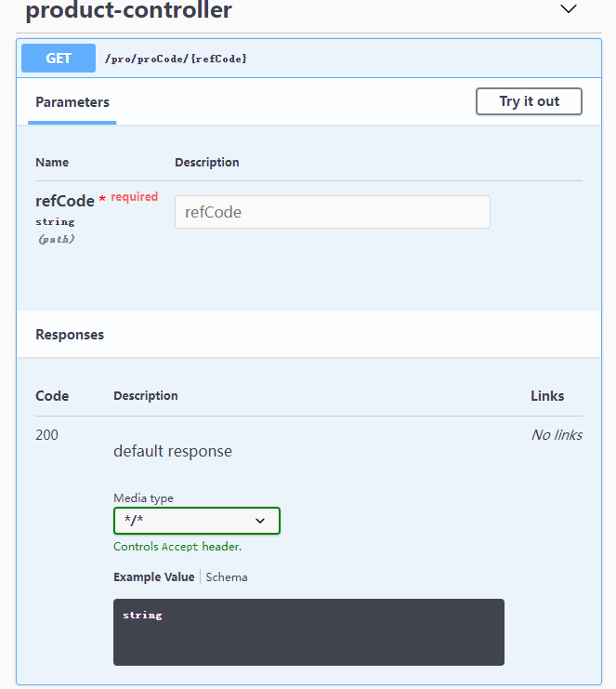Click the string example value box
Viewport: 616px width, 689px height.
[308, 632]
